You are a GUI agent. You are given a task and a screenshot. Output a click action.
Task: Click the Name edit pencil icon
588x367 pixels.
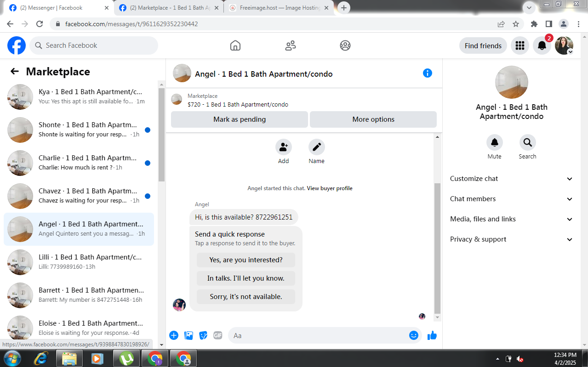coord(317,147)
